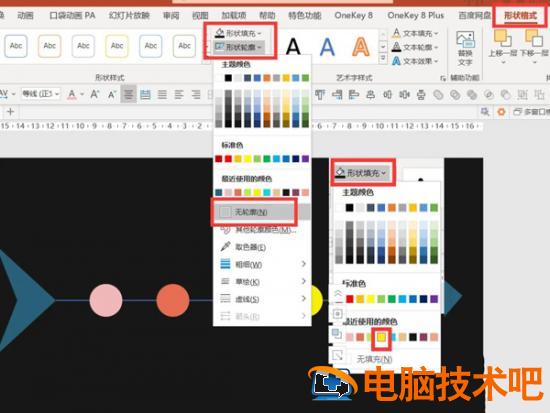The image size is (550, 413).
Task: Pick black swatch in fill popup 主题颜色 row
Action: (x=349, y=208)
